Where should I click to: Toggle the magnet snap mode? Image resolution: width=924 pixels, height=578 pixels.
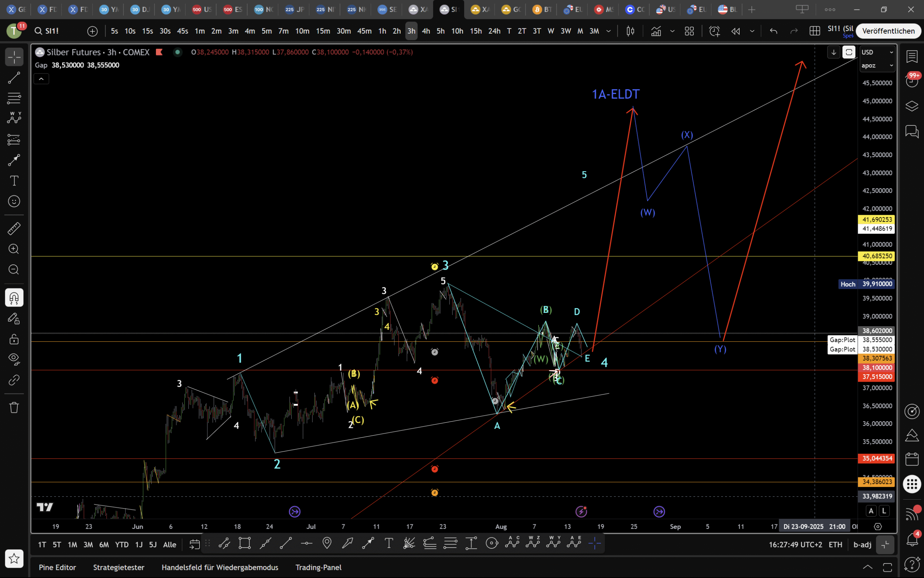coord(14,297)
